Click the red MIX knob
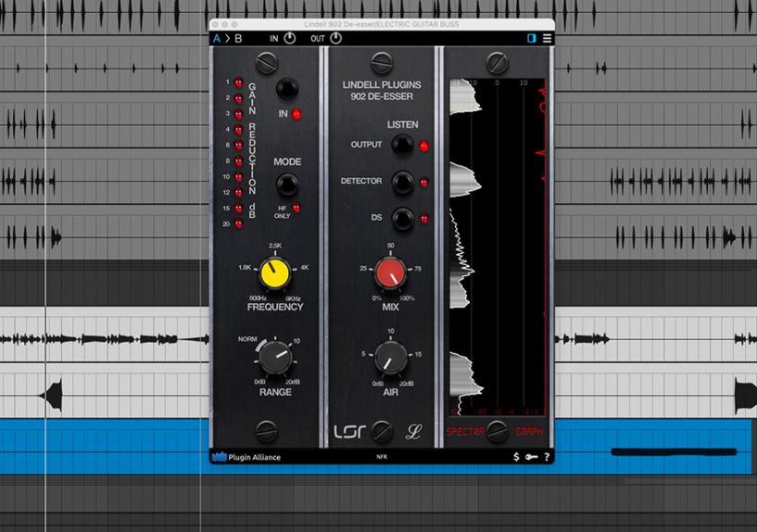 click(390, 273)
